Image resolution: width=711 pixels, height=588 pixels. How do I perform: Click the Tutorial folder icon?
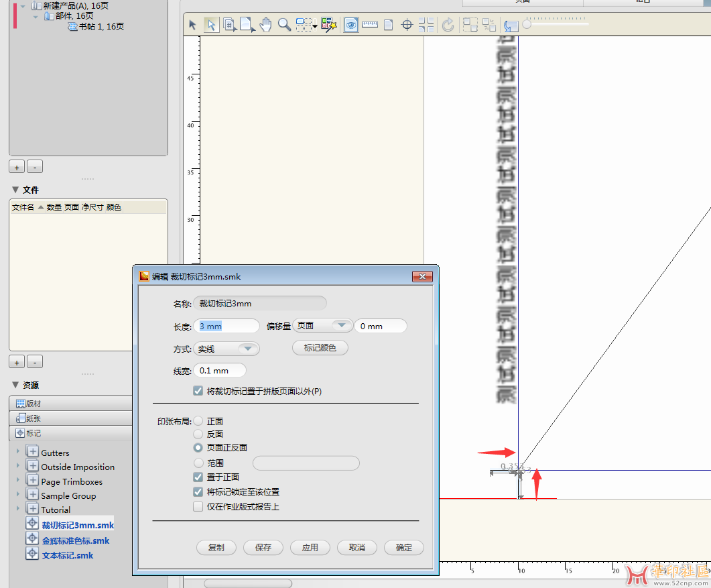32,508
